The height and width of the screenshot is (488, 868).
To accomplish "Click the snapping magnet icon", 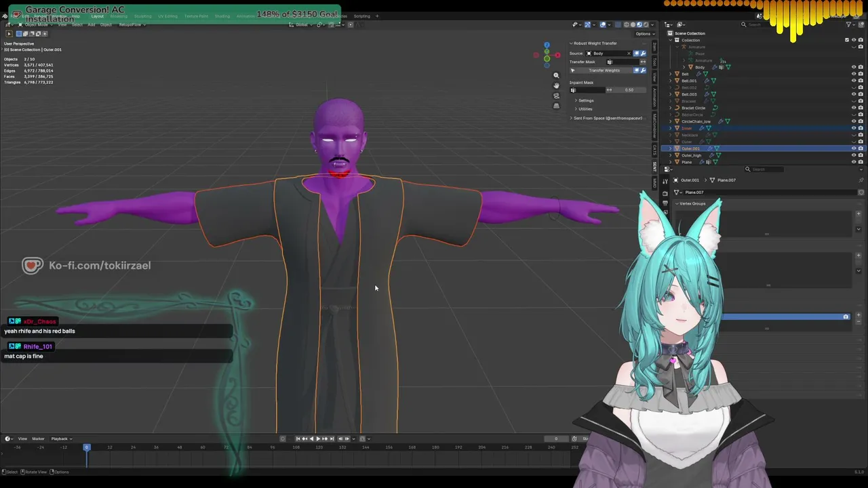I will 332,24.
